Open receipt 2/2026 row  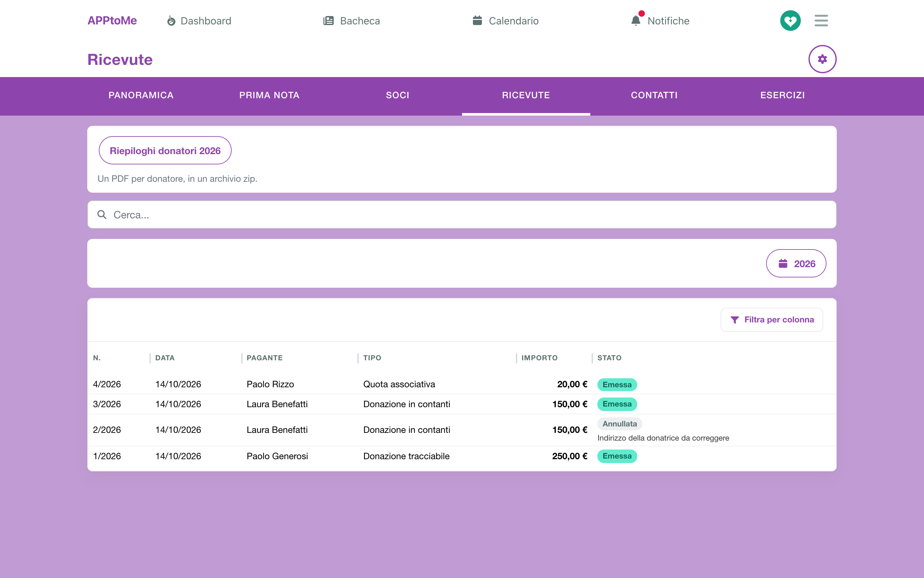462,430
